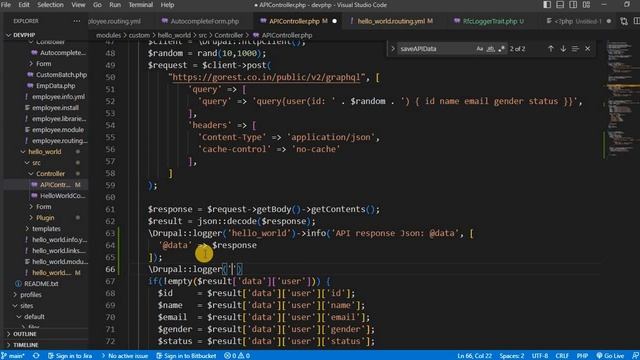640x360 pixels.
Task: Go to previous match arrow
Action: click(551, 49)
